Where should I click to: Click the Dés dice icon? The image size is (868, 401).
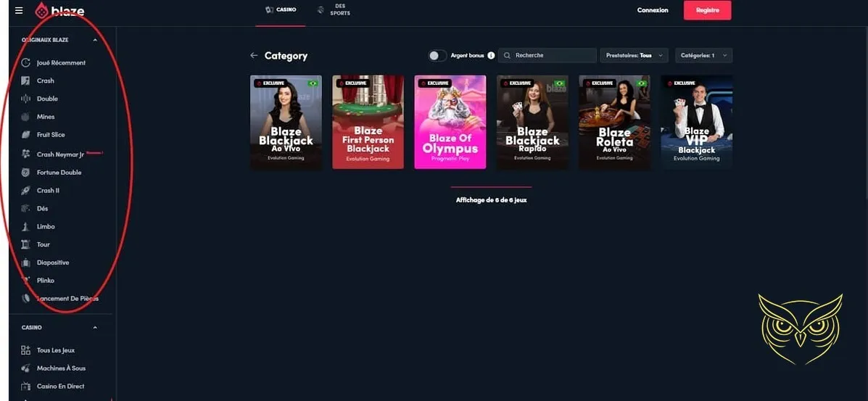tap(25, 209)
